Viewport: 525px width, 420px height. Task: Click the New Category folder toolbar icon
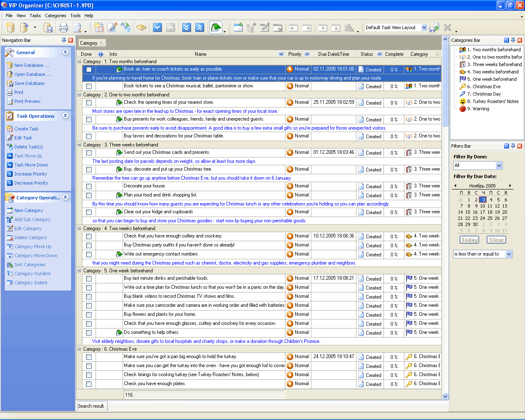[238, 28]
